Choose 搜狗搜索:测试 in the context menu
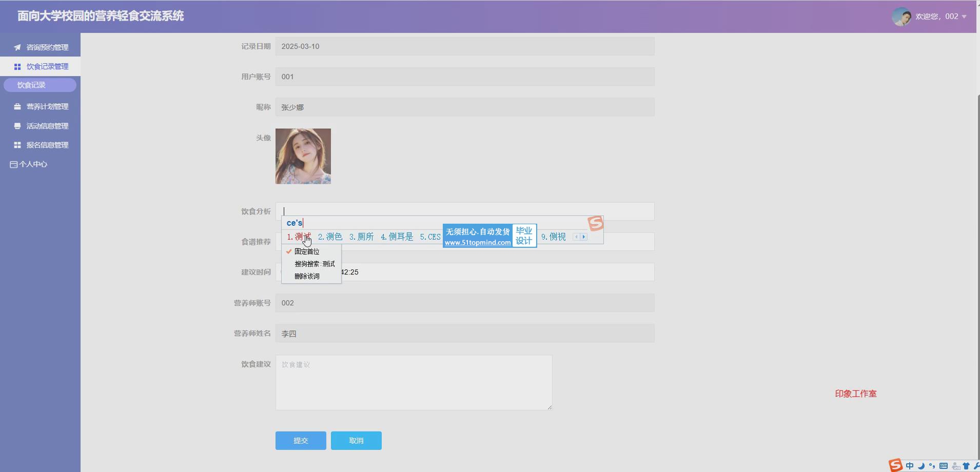 pyautogui.click(x=314, y=264)
